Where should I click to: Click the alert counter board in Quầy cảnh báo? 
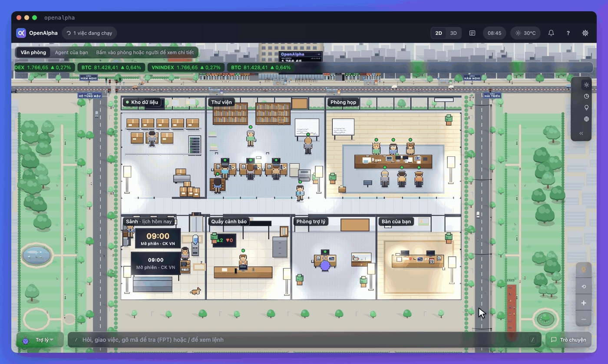point(224,240)
